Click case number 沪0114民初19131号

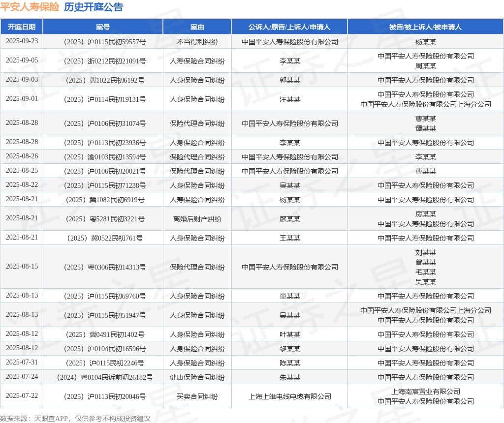point(105,99)
